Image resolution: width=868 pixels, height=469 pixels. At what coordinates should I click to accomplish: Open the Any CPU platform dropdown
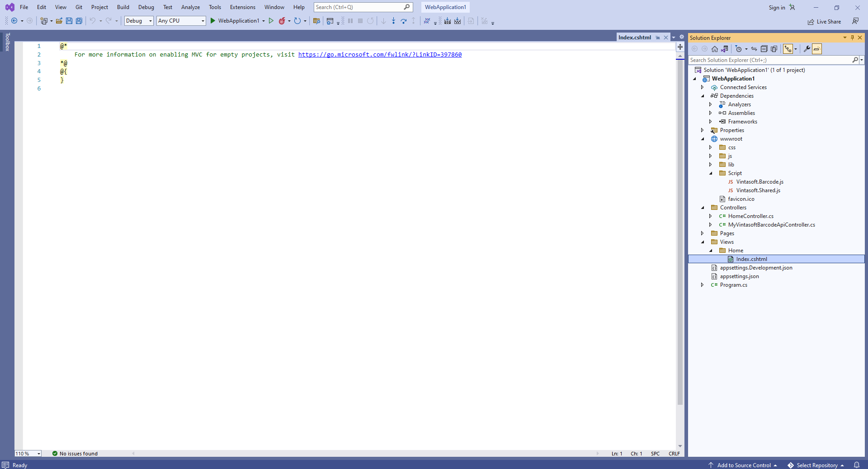[181, 21]
